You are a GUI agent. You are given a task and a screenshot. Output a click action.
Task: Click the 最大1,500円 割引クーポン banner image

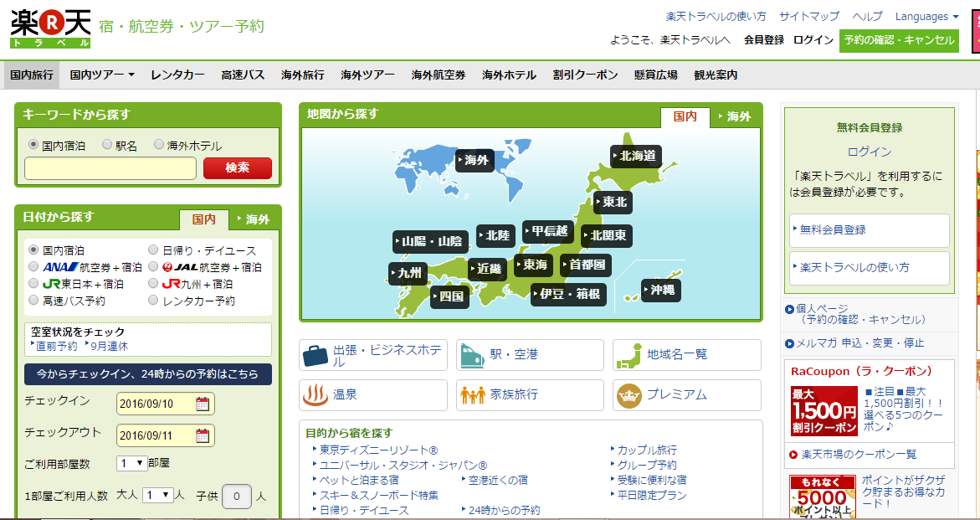coord(824,410)
